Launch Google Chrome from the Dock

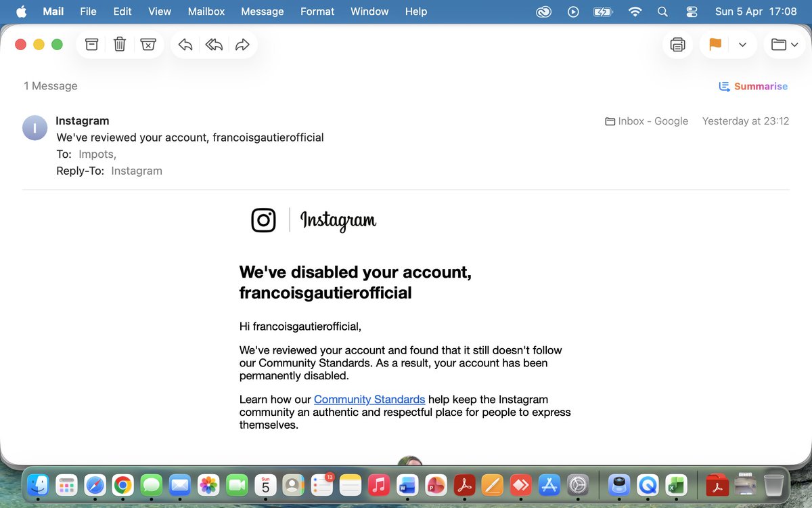pos(123,485)
